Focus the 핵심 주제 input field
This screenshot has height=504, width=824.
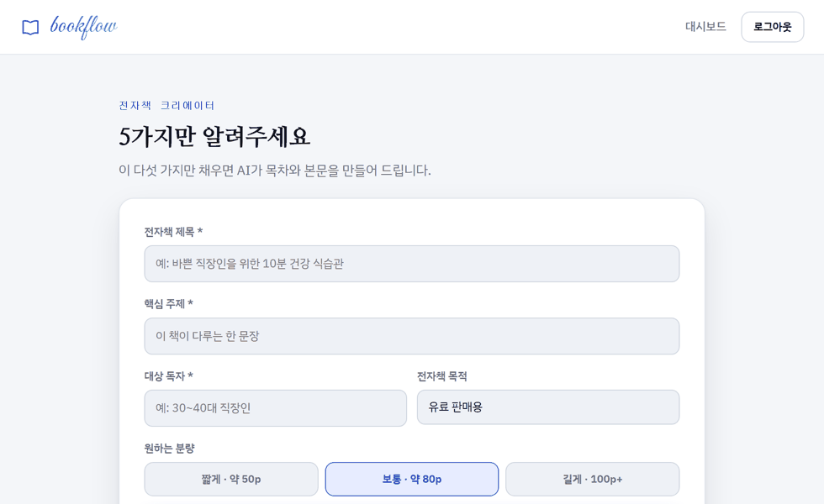(x=411, y=336)
